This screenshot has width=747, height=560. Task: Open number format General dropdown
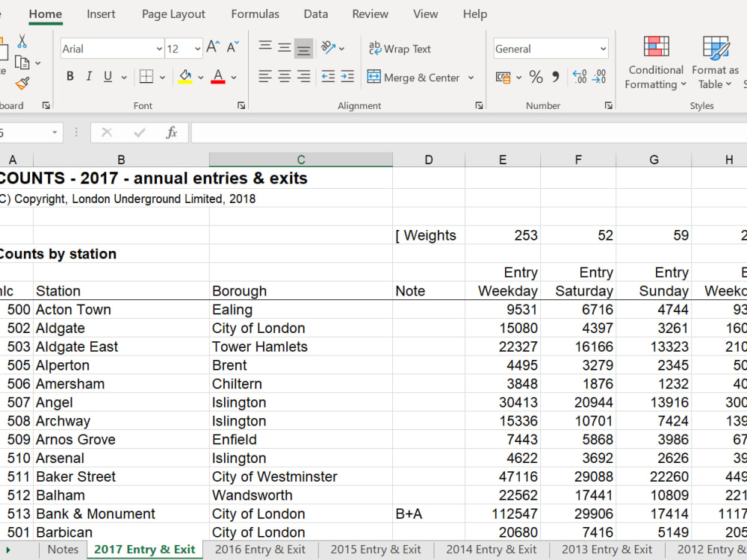coord(603,49)
